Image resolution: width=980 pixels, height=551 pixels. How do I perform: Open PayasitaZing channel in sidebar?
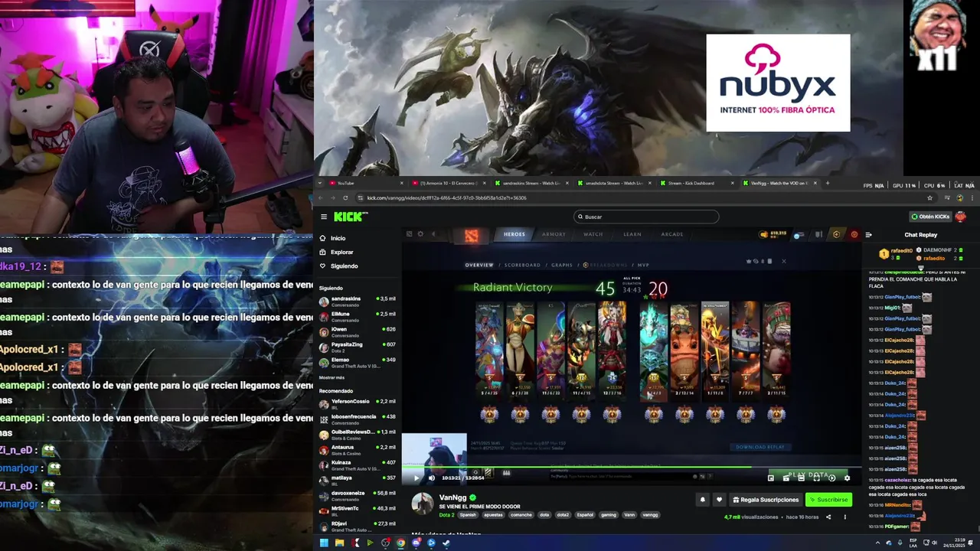coord(358,347)
